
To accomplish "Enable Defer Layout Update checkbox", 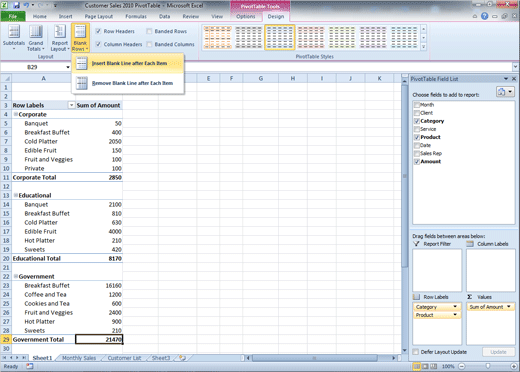I will pyautogui.click(x=416, y=352).
